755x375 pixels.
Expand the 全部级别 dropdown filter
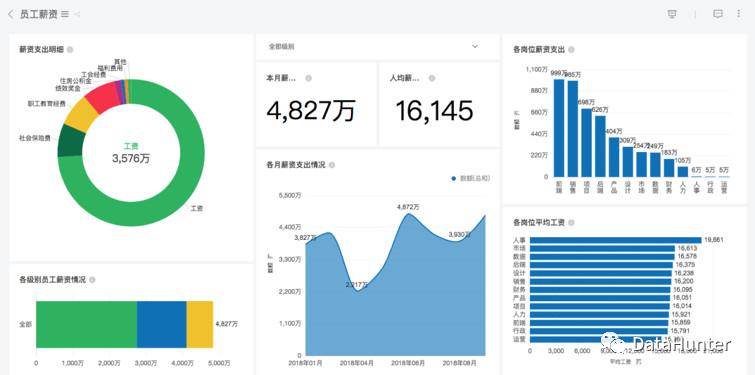click(x=377, y=47)
